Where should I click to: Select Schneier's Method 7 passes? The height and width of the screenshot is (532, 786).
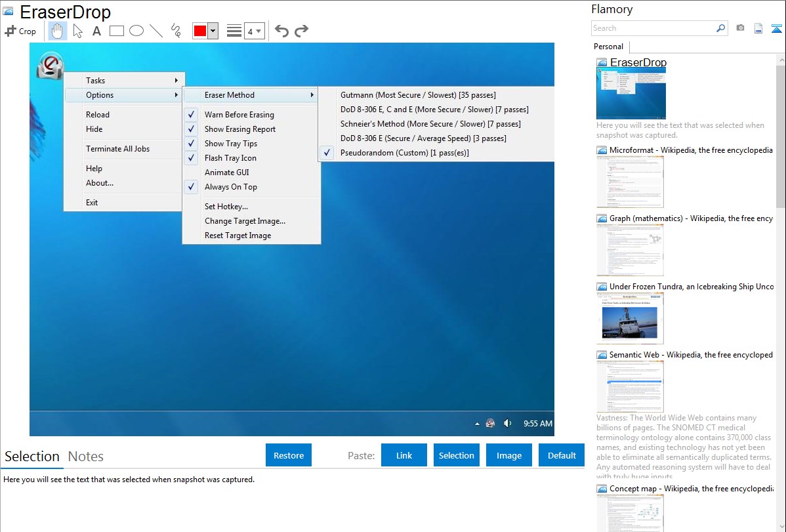point(436,124)
